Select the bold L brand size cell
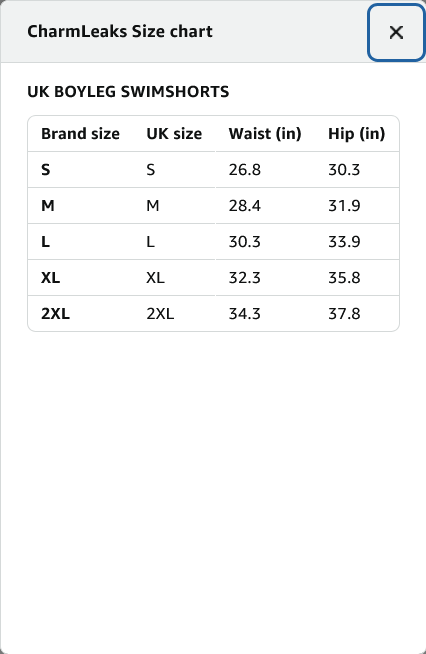Viewport: 426px width, 654px height. [45, 241]
